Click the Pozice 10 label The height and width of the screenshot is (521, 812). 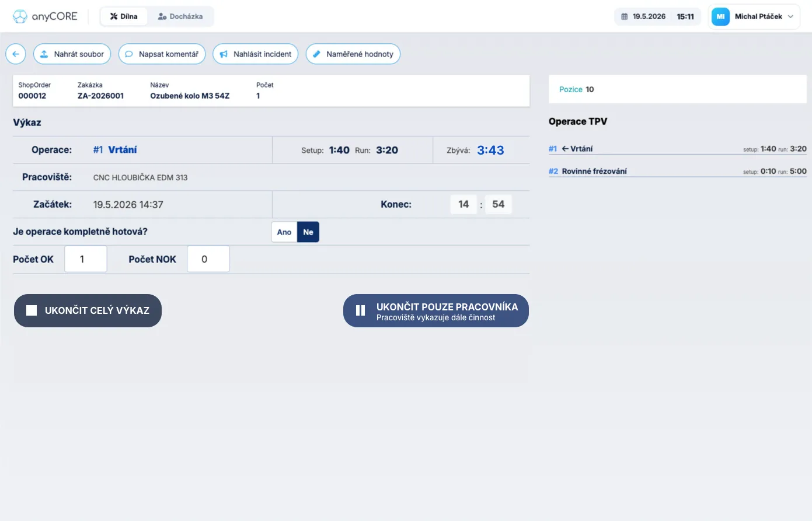577,89
